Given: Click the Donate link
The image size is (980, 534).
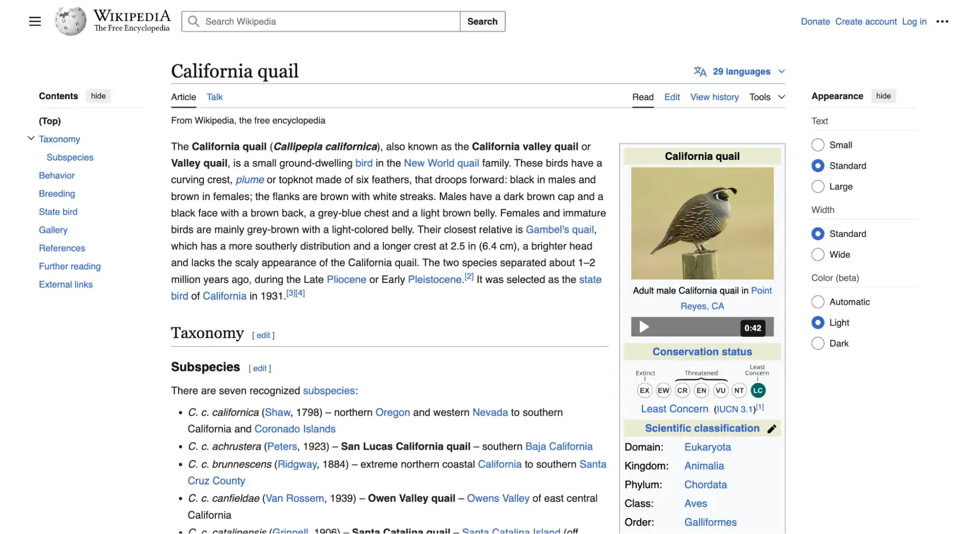Looking at the screenshot, I should (815, 22).
